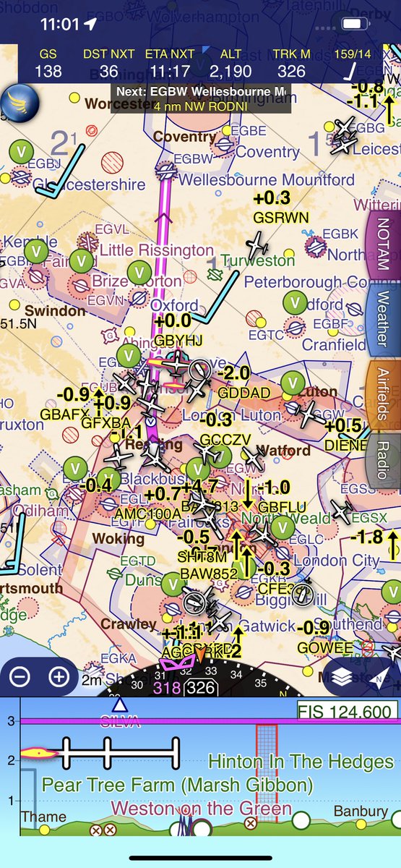This screenshot has height=868, width=401.
Task: Tap the 326 track box on compass
Action: pos(200,688)
